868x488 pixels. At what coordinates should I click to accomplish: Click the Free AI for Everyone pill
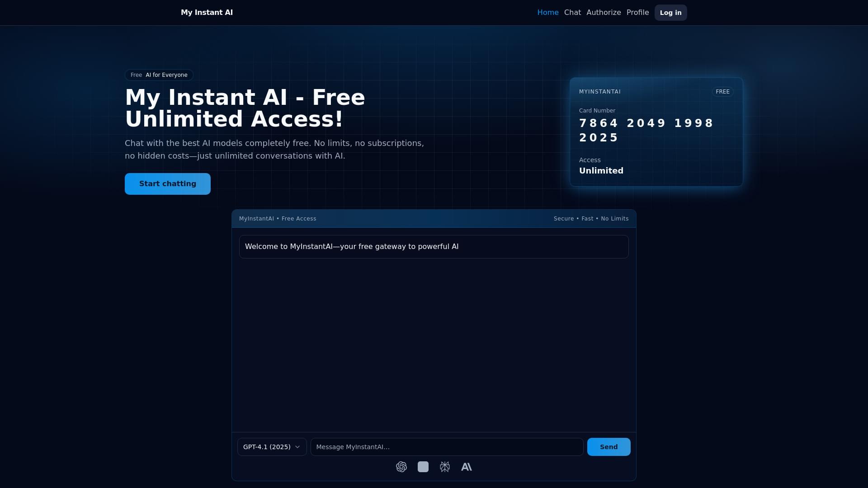(x=159, y=75)
